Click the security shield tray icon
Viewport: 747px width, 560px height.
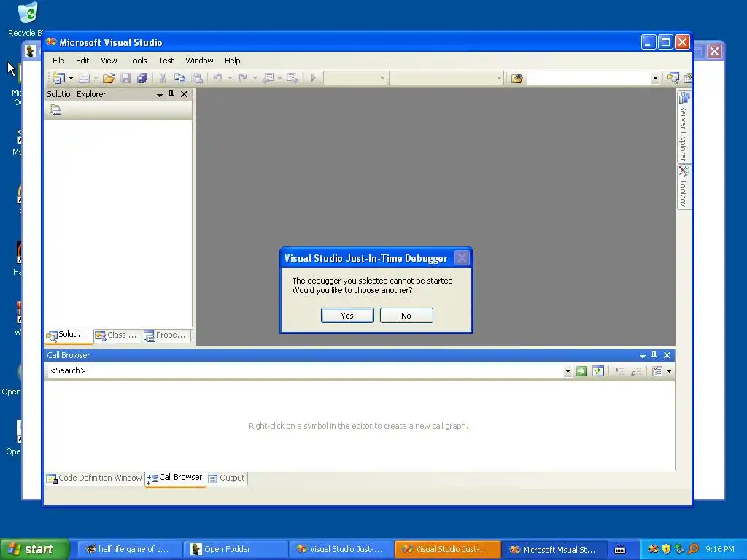pyautogui.click(x=667, y=549)
